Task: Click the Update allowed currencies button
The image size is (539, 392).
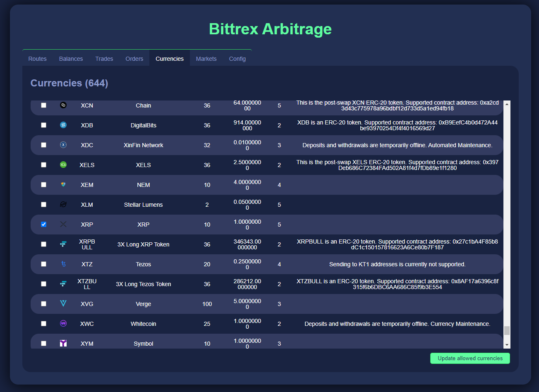Action: 470,359
